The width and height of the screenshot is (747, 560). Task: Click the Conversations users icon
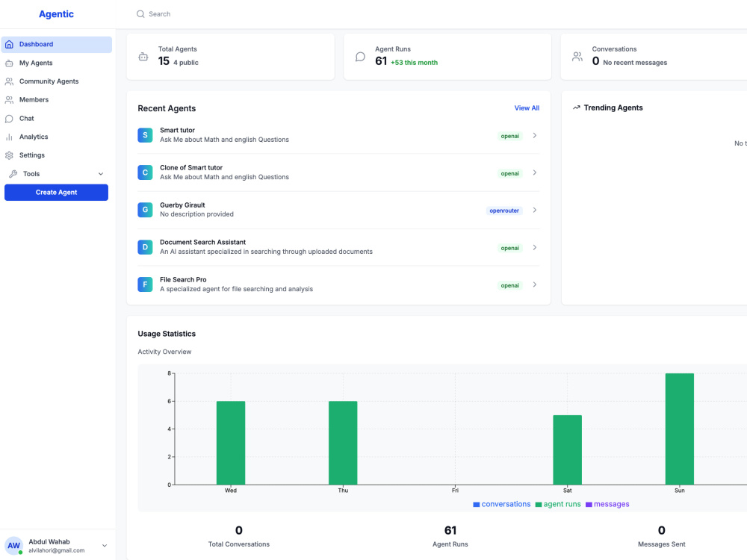tap(577, 57)
